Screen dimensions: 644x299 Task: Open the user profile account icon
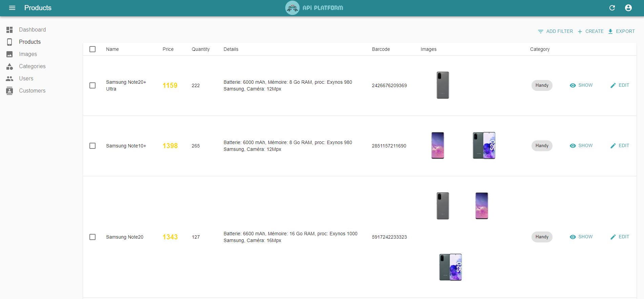(628, 8)
